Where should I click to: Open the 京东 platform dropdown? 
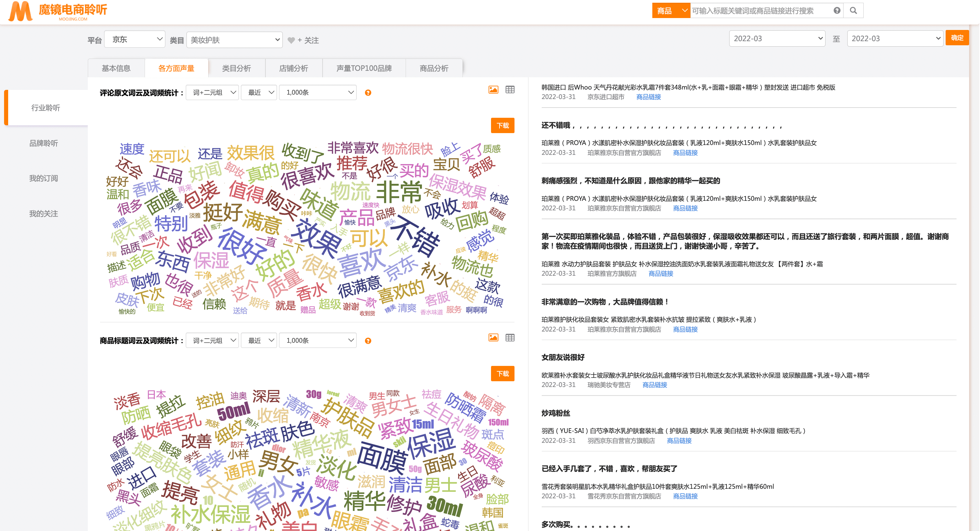[x=135, y=39]
